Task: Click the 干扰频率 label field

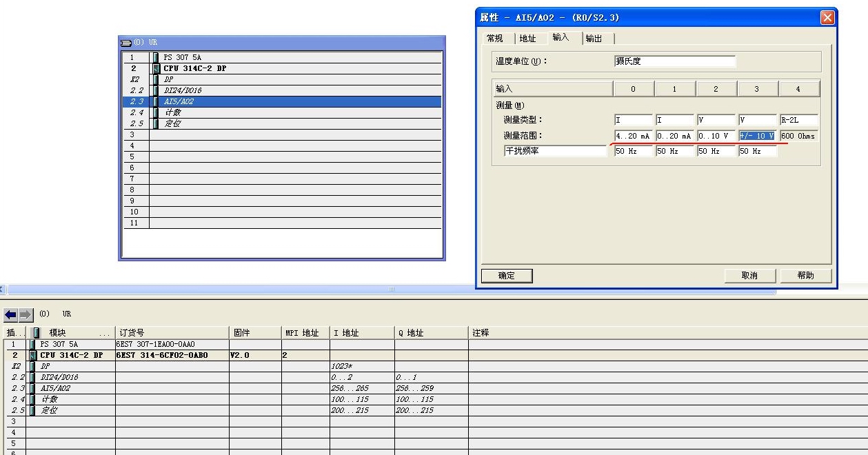Action: click(555, 151)
